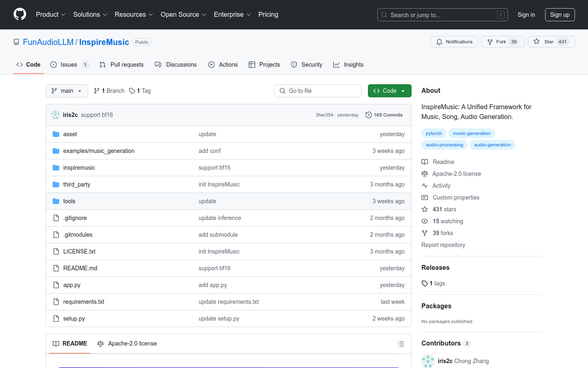588x368 pixels.
Task: Open the commit history clock icon
Action: (368, 115)
